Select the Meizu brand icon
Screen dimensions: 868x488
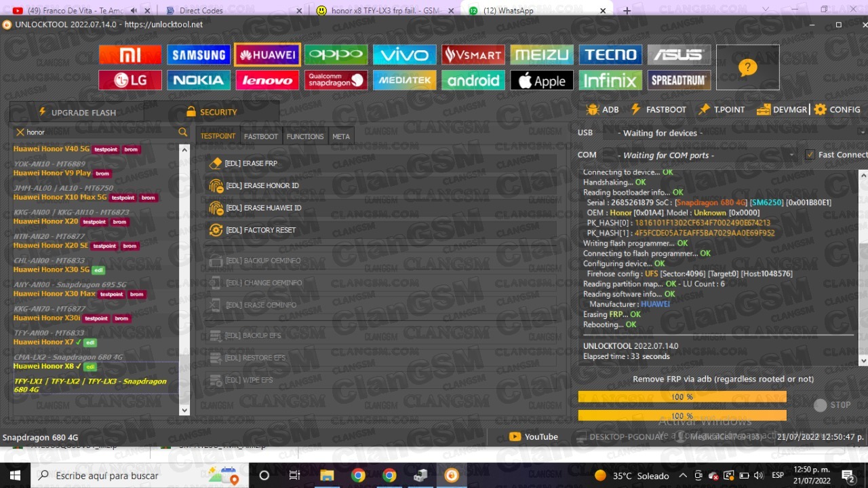pyautogui.click(x=542, y=55)
